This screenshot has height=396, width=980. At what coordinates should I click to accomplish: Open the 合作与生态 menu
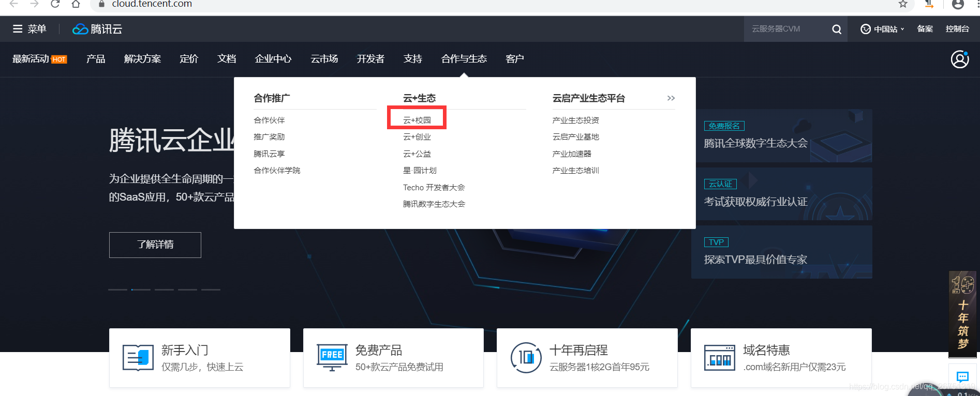(x=464, y=59)
